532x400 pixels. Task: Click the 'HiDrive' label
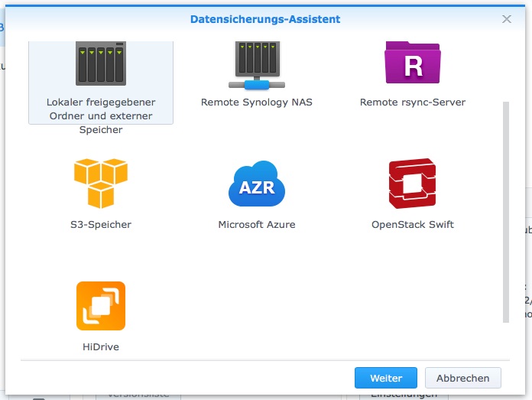tap(101, 346)
